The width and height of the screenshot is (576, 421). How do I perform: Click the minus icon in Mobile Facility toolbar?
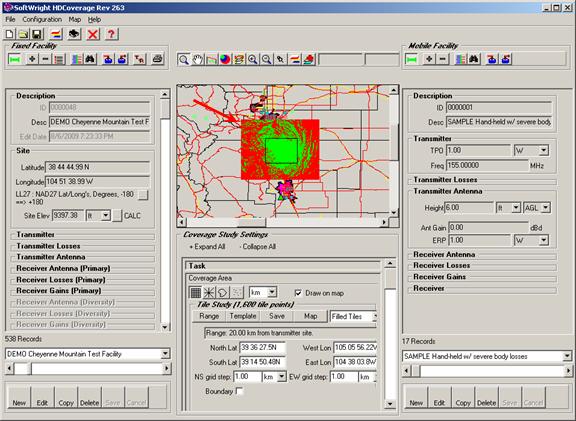click(443, 59)
